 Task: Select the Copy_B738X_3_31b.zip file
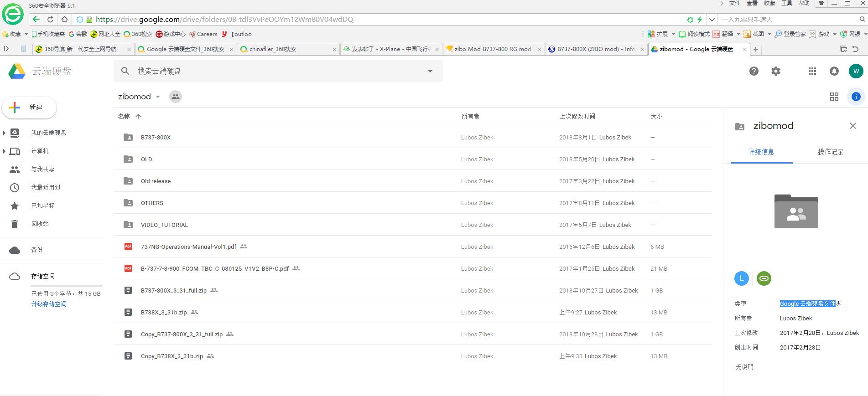tap(413, 356)
